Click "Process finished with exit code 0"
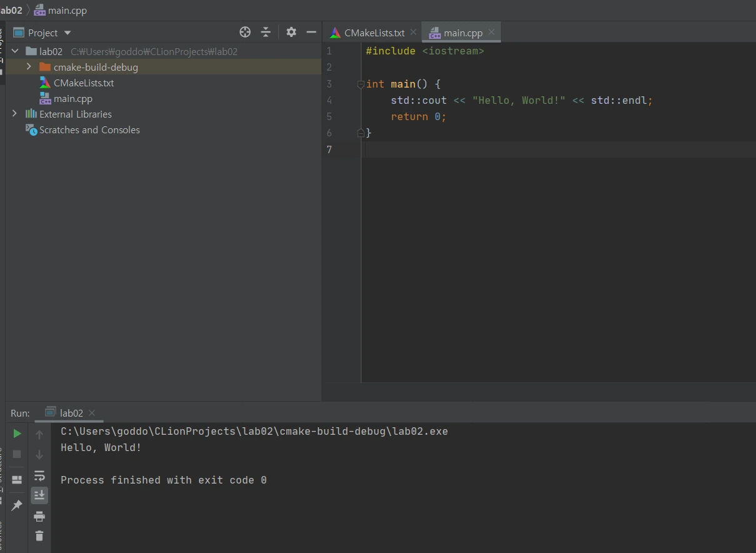This screenshot has width=756, height=553. point(164,480)
